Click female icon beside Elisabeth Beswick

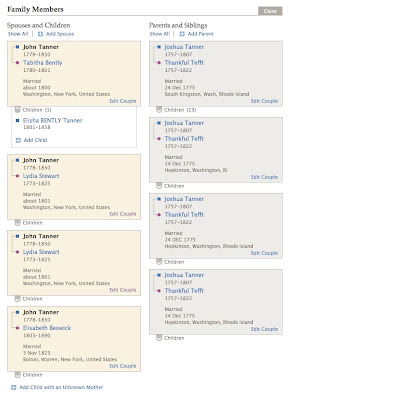[x=18, y=328]
